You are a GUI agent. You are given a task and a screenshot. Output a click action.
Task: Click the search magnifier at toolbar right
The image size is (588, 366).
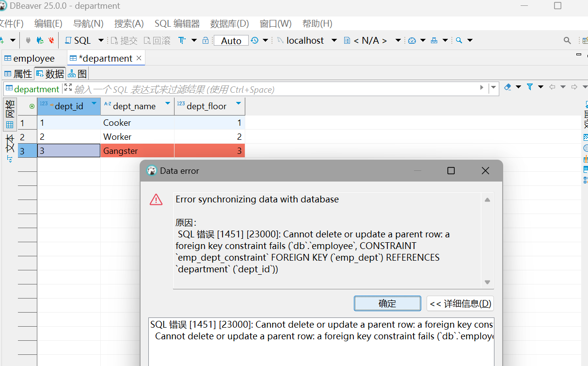pyautogui.click(x=567, y=40)
